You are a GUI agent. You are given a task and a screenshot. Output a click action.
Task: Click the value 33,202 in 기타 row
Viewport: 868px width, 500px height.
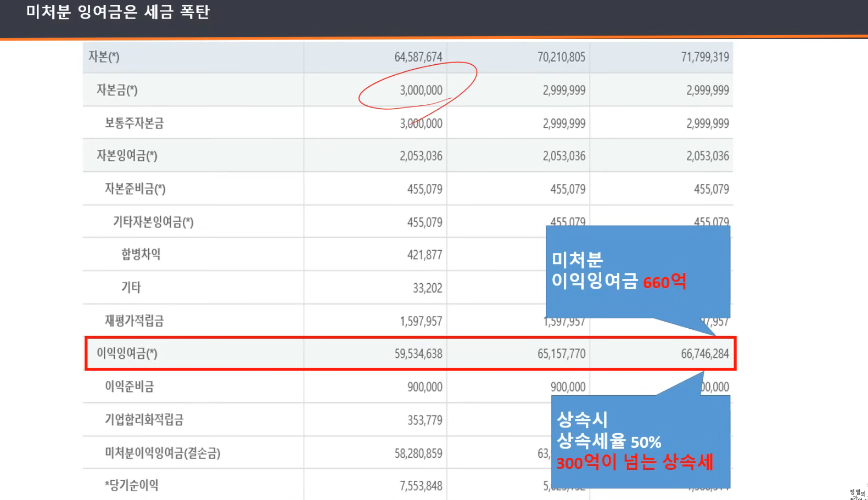tap(427, 288)
